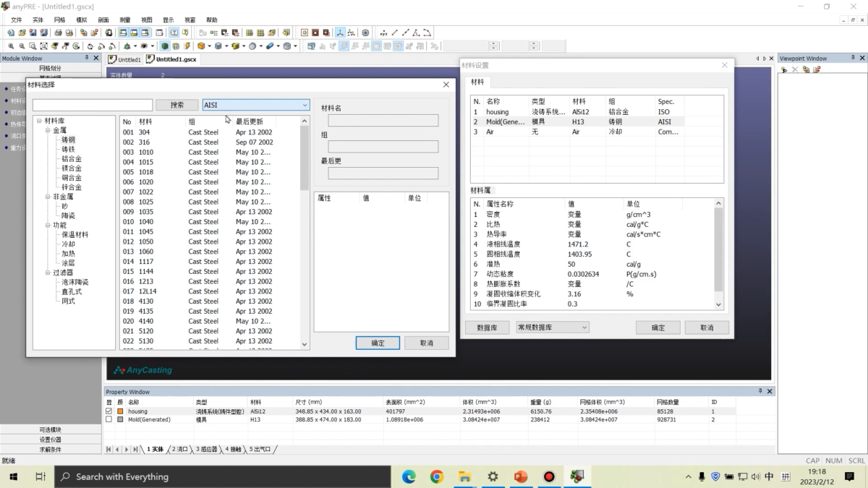The image size is (868, 488).
Task: Click the help question mark toolbar icon
Action: point(185,33)
